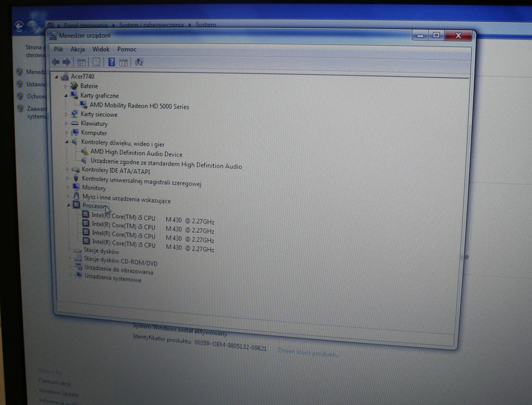Expand Mysz i inne urządzenia wskazujące arrow
This screenshot has height=405, width=532.
click(x=68, y=196)
